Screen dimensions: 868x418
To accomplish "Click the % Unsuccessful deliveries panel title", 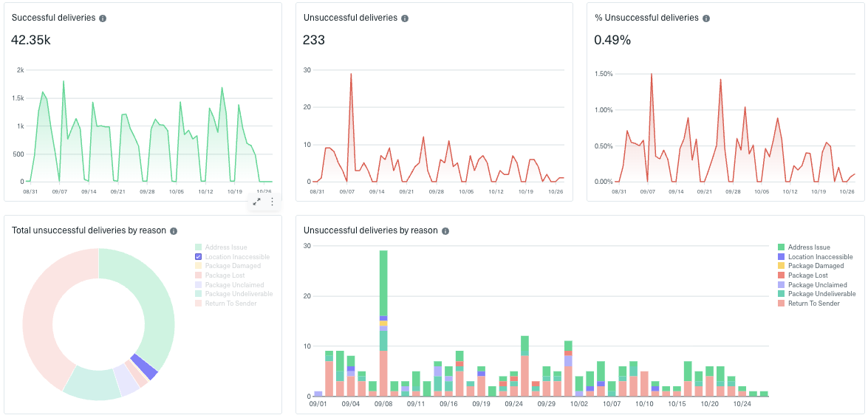I will [x=646, y=18].
